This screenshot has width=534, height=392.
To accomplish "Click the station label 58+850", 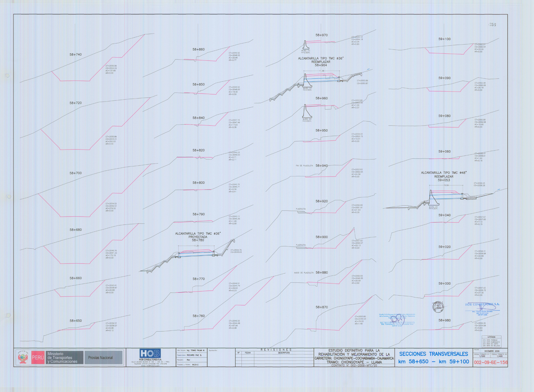I will coord(199,85).
